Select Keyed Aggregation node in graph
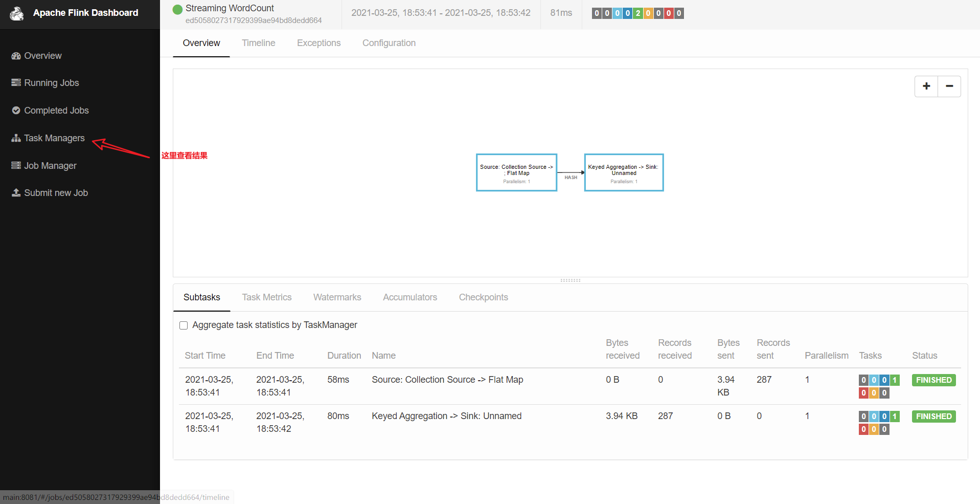This screenshot has height=504, width=980. tap(624, 172)
